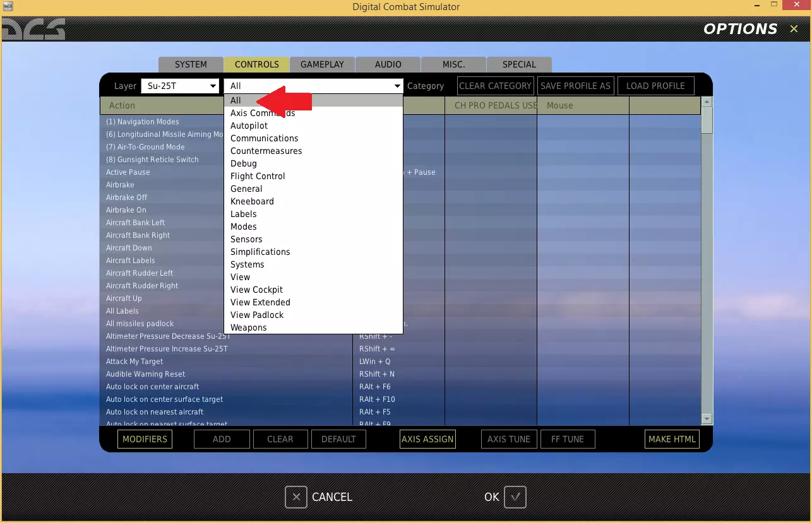Click the DEFAULT button
The width and height of the screenshot is (812, 523).
(x=338, y=439)
